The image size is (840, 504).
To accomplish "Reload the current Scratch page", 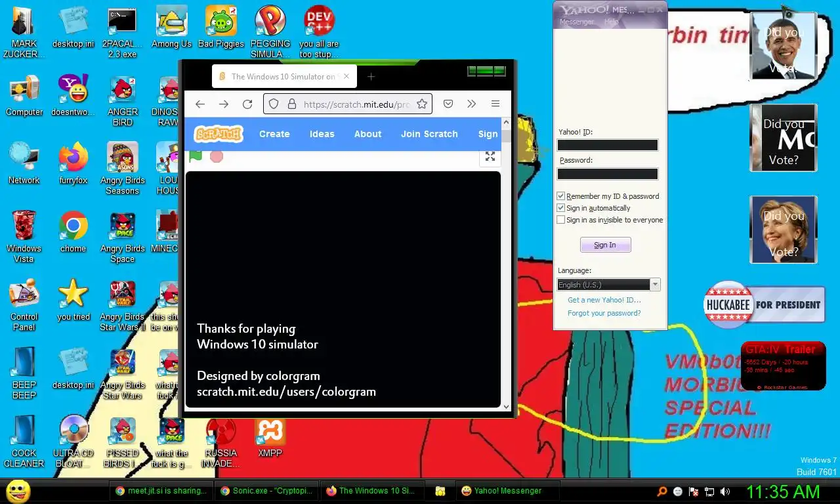I will point(247,104).
